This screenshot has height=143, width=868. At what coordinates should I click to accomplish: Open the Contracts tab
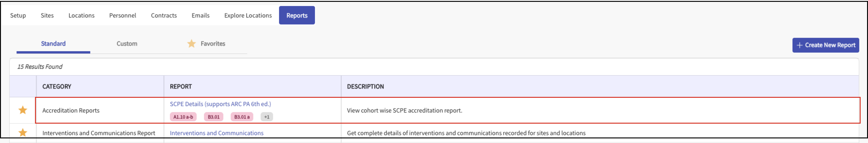pyautogui.click(x=164, y=15)
